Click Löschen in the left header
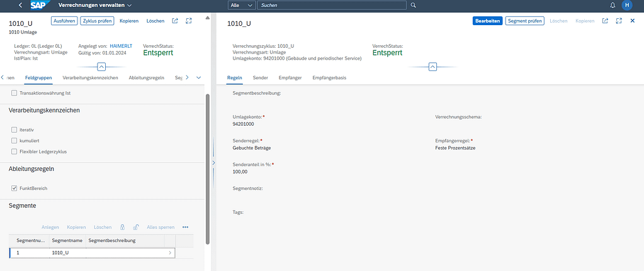 155,21
